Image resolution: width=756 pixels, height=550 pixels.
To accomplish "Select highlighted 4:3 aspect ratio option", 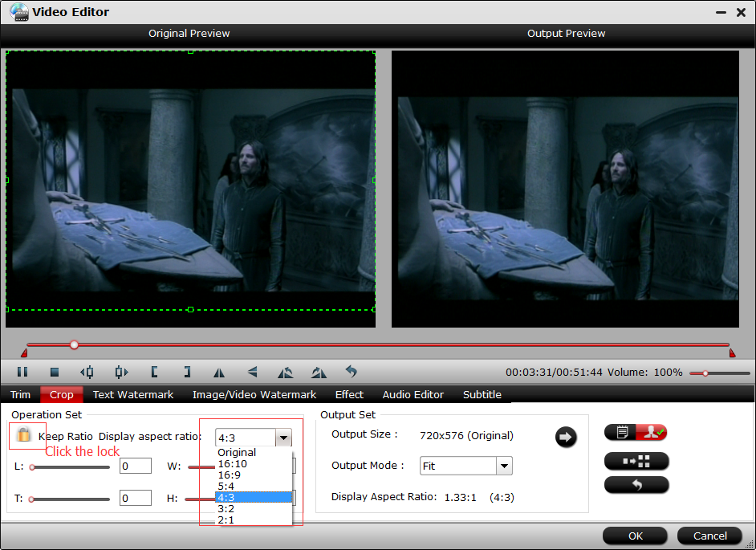I will 254,497.
